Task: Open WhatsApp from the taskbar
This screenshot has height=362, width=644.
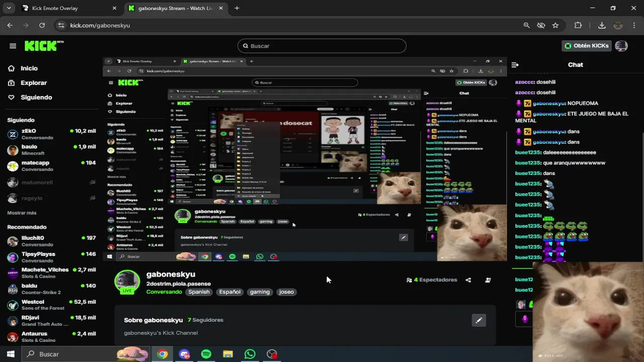Action: 250,354
